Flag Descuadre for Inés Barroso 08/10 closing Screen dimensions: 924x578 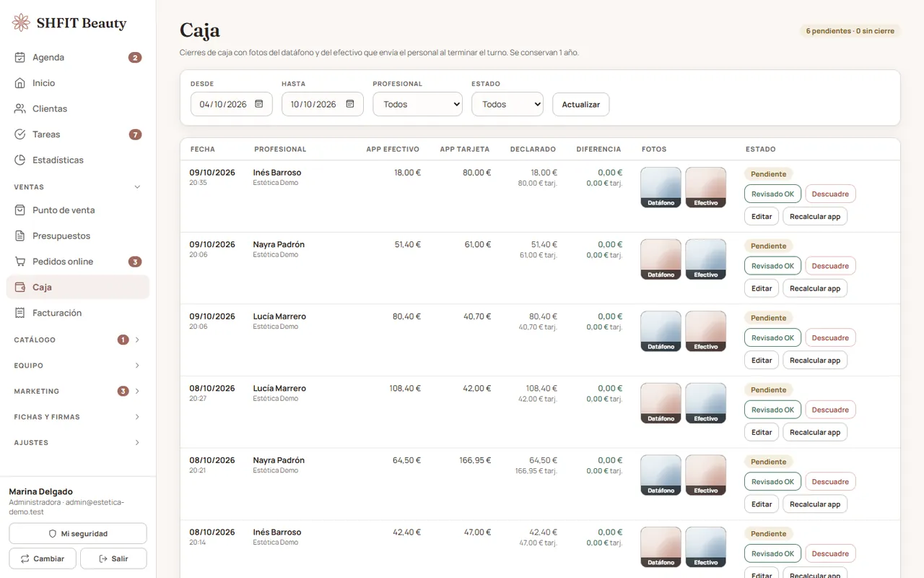[x=830, y=553]
